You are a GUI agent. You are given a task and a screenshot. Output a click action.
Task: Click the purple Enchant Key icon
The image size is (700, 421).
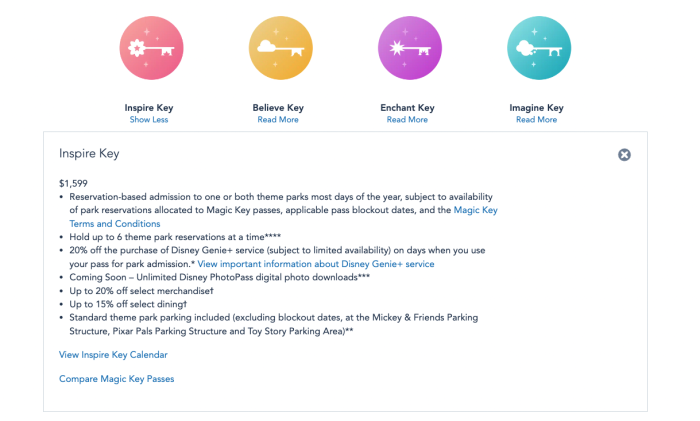pos(409,48)
